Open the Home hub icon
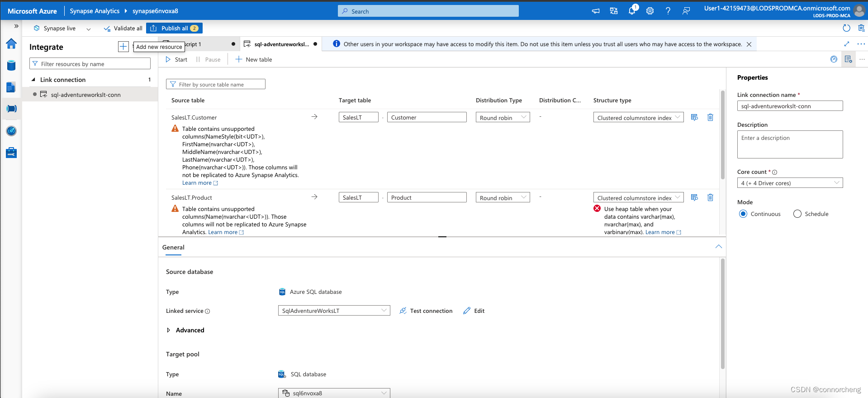Screen dimensions: 868x398 (11, 43)
